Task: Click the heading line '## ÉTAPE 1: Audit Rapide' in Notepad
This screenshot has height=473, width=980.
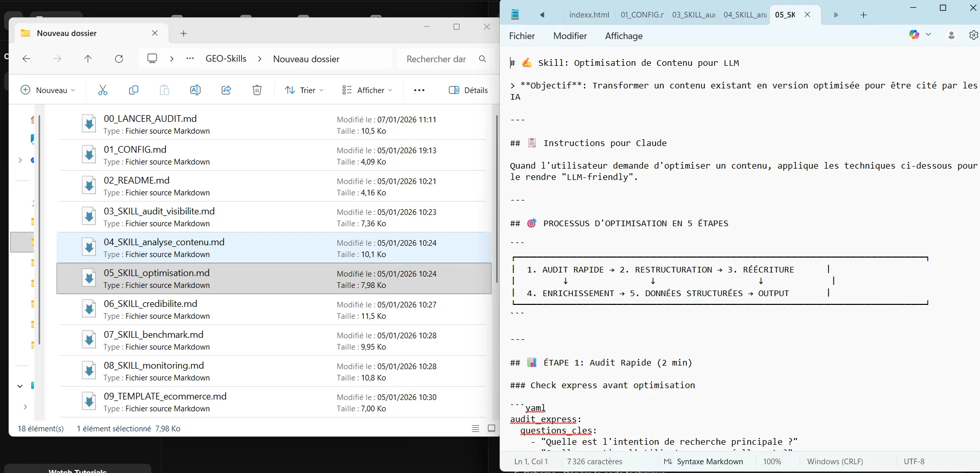Action: point(601,362)
